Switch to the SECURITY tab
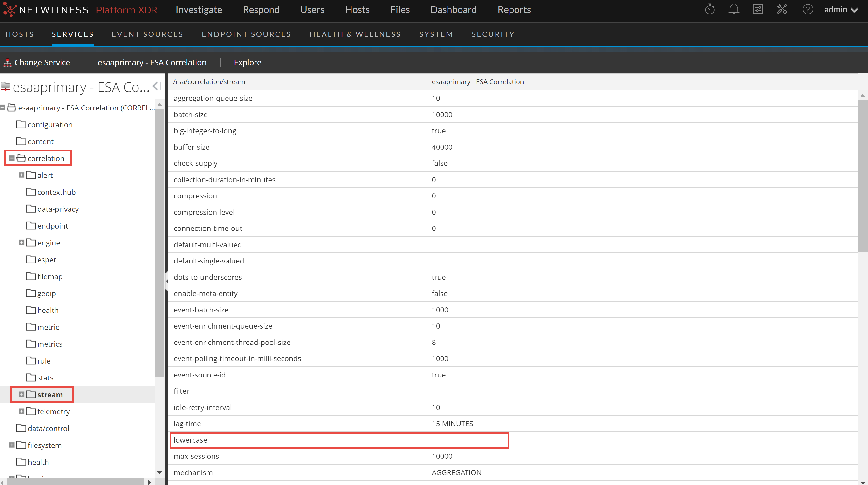Viewport: 868px width, 485px height. point(493,34)
